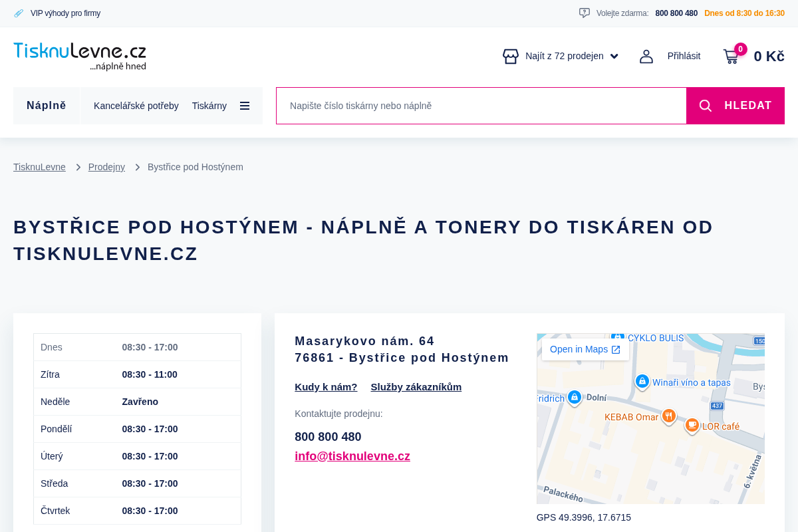Click the store icon beside Najít prodejen
This screenshot has height=532, width=798.
click(x=511, y=56)
